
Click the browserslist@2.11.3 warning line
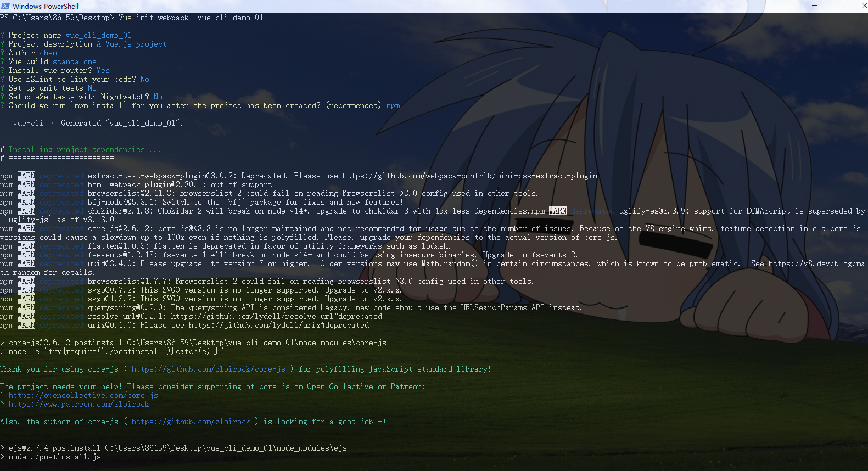[x=269, y=193]
